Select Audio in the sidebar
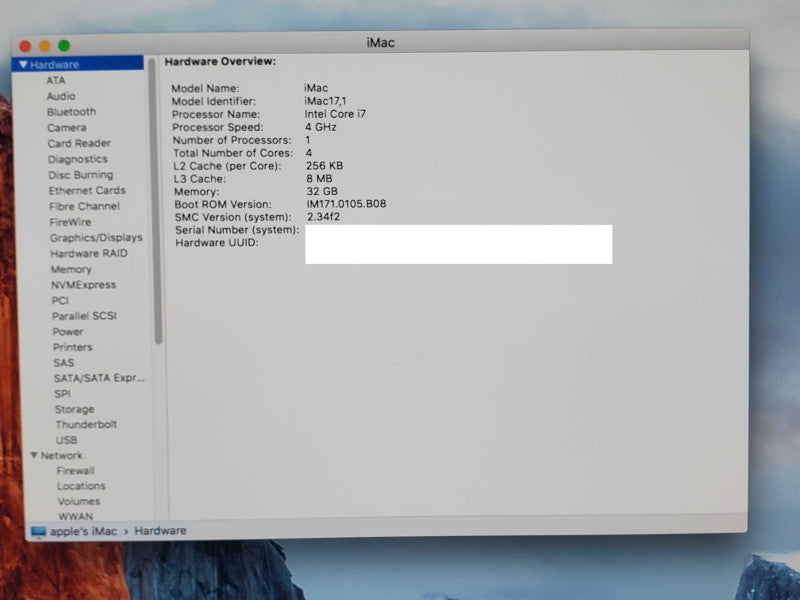Viewport: 800px width, 600px height. point(61,96)
